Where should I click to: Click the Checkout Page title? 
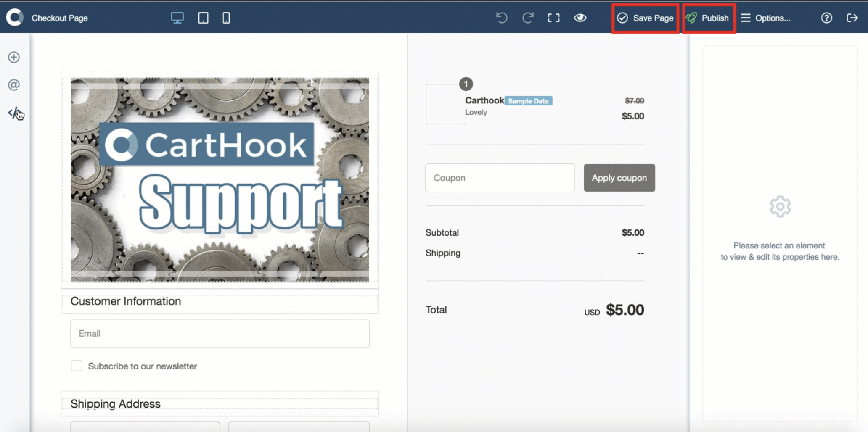pos(60,18)
